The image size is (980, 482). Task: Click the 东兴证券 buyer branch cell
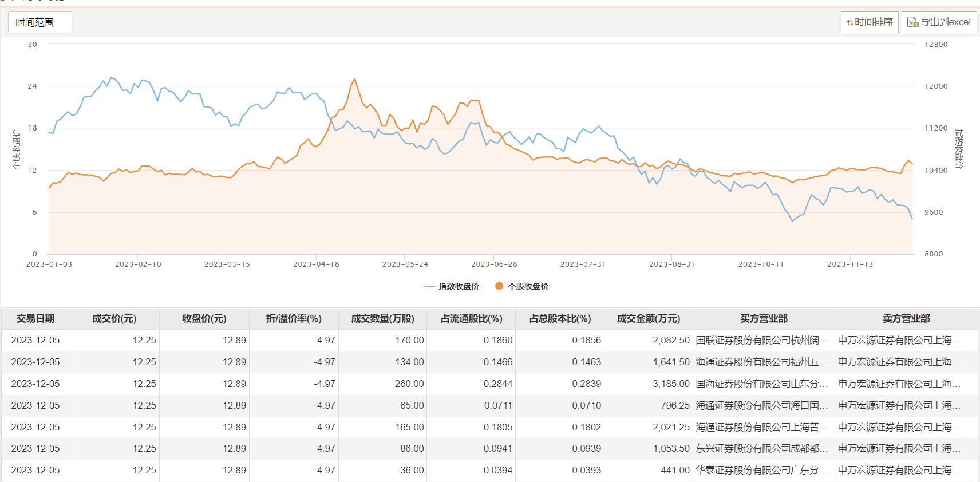[762, 448]
